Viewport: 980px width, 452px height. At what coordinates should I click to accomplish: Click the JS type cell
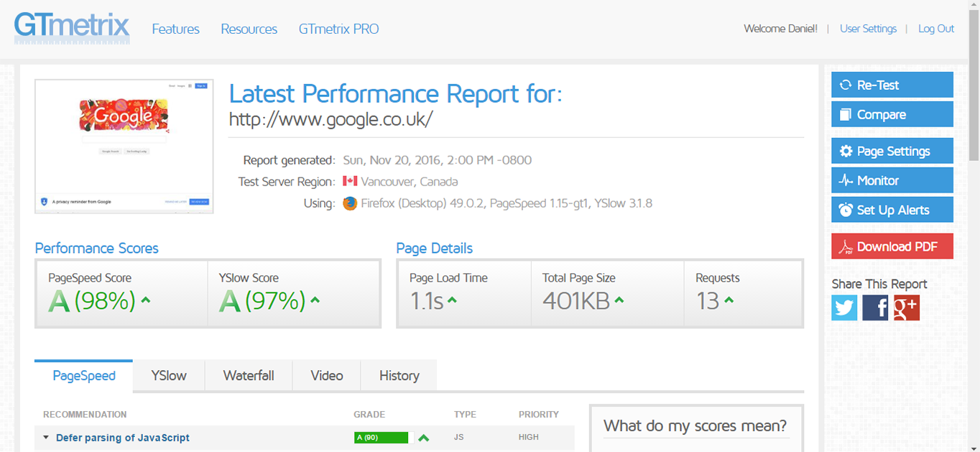(x=459, y=438)
